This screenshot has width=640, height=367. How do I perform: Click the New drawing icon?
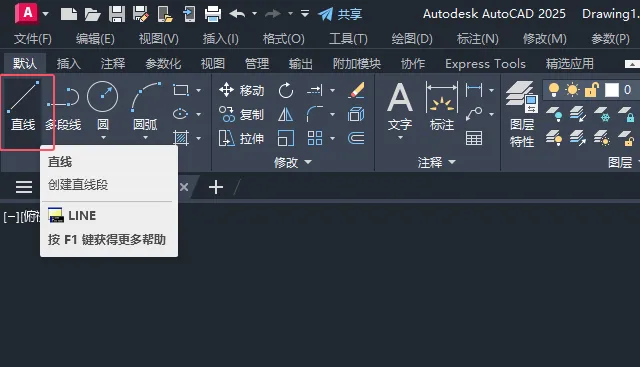tap(69, 14)
